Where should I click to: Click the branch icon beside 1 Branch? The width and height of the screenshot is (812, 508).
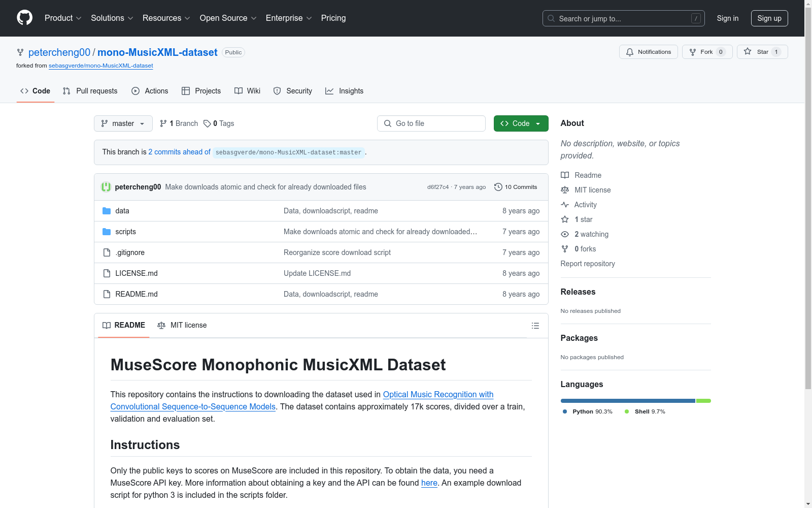coord(163,123)
